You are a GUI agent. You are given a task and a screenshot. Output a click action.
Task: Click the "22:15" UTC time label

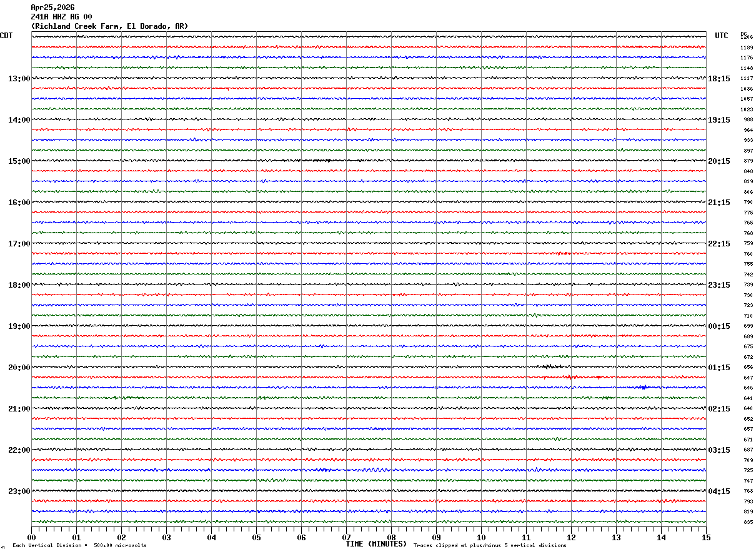pos(719,244)
